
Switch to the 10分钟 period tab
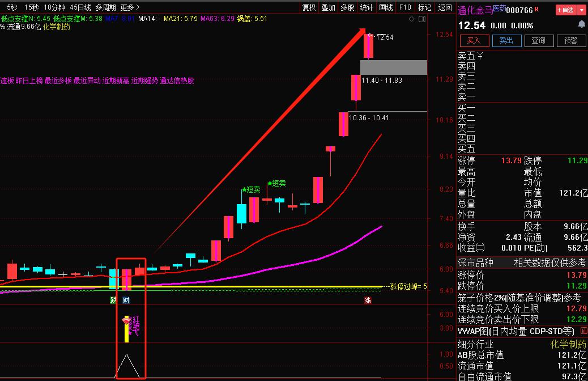click(x=54, y=7)
